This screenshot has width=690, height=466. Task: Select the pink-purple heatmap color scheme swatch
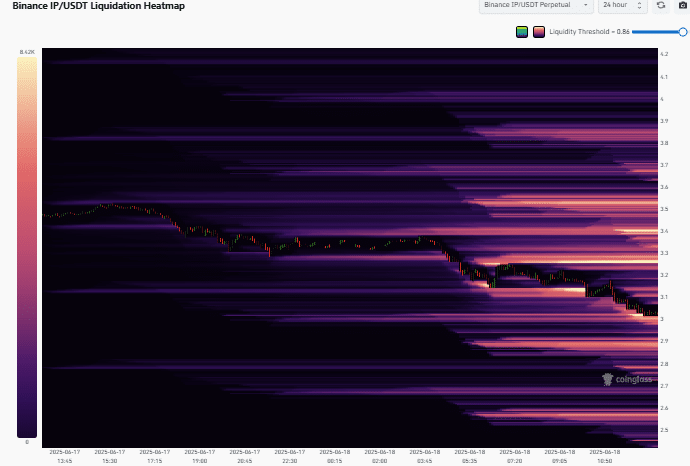539,32
